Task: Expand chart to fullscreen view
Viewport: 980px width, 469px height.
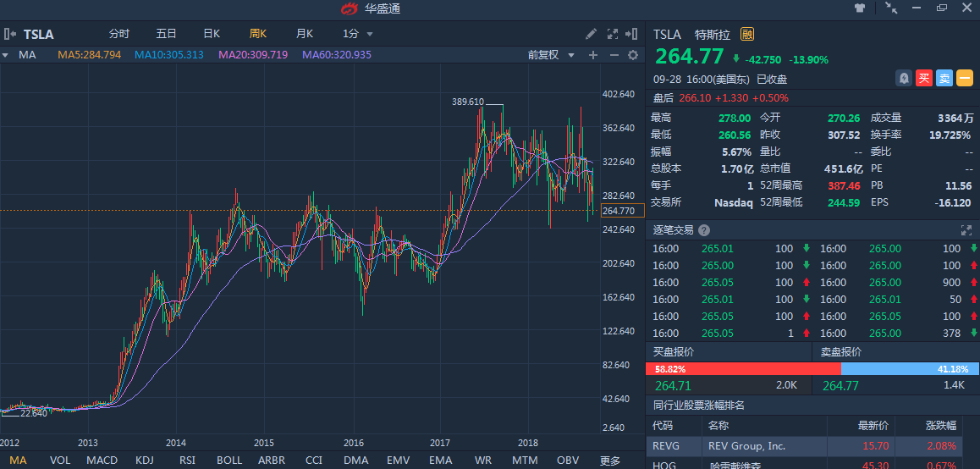Action: coord(613,34)
